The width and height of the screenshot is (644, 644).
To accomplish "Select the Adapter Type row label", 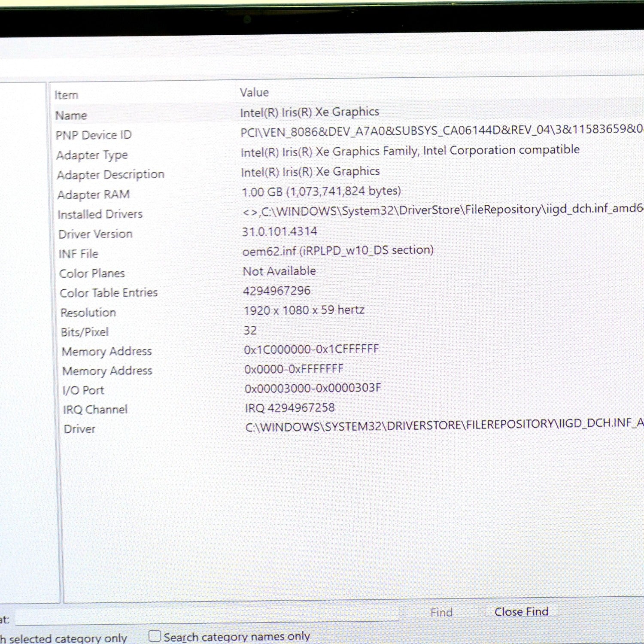I will coord(92,155).
